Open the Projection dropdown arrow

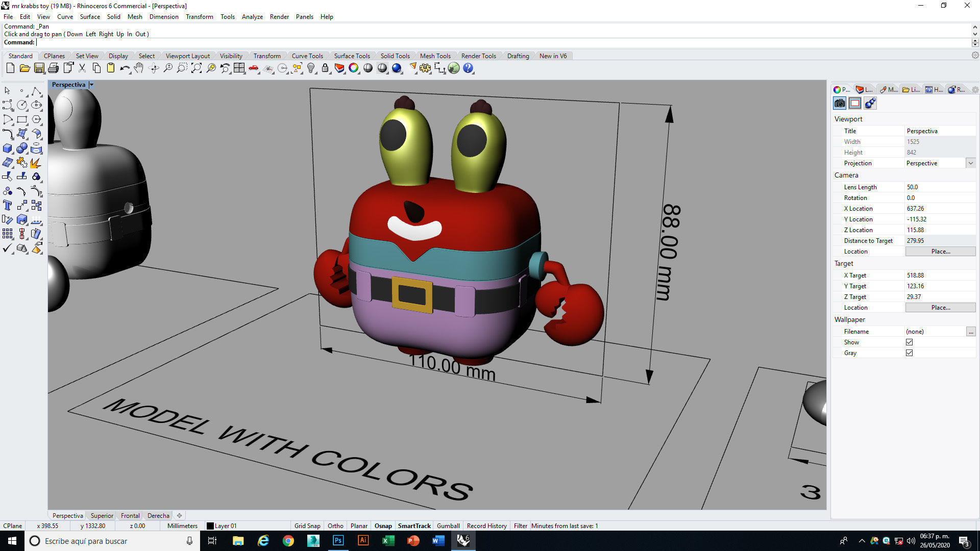[x=970, y=163]
